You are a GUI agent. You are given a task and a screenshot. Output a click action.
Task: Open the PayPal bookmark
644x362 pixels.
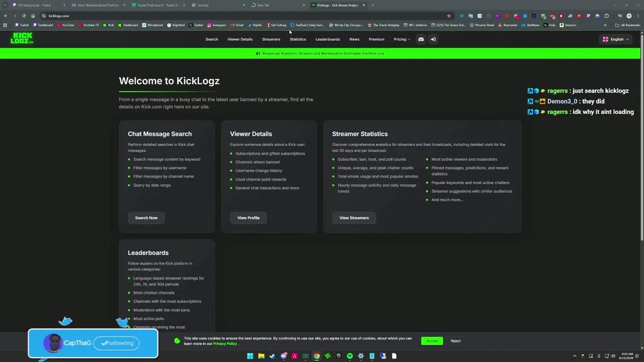[x=255, y=25]
